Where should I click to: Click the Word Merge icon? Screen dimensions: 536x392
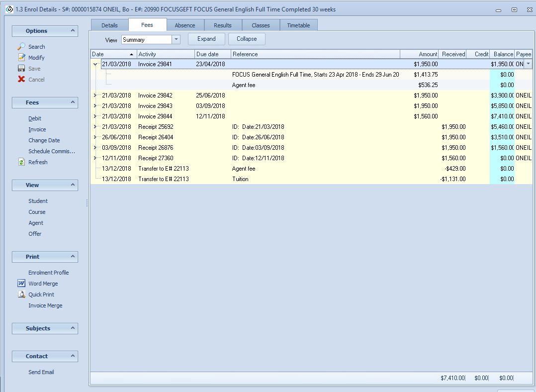pyautogui.click(x=21, y=283)
